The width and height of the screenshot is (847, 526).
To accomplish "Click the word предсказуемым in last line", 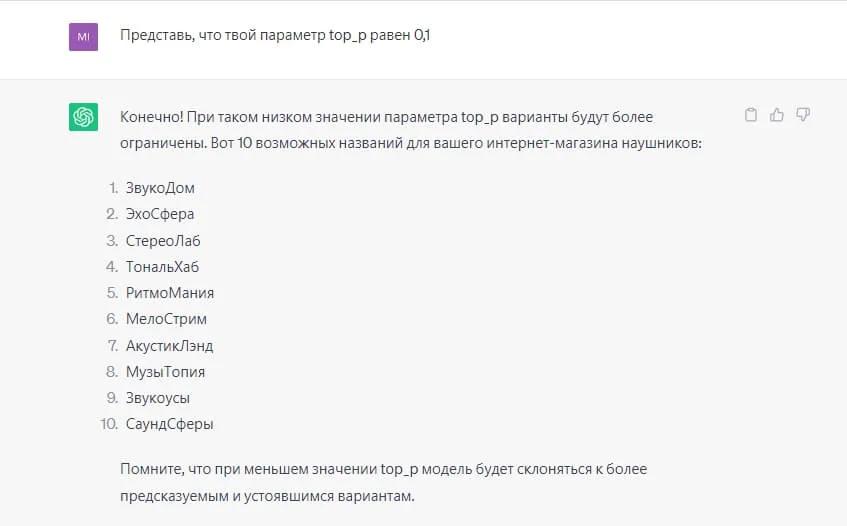I will tap(171, 494).
